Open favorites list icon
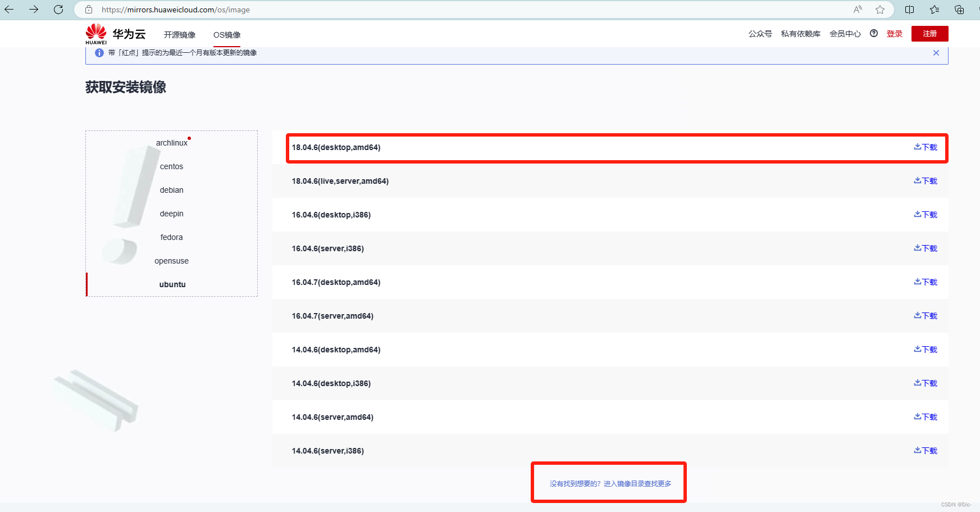 point(935,10)
